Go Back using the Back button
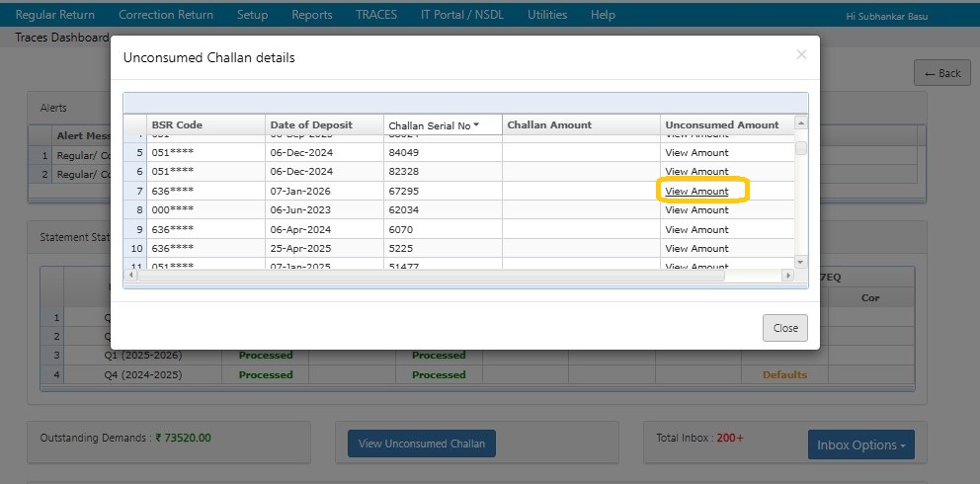The image size is (980, 484). [x=941, y=73]
